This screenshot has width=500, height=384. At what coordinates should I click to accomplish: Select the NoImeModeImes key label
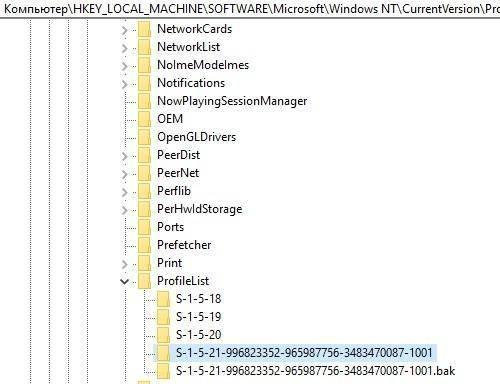(203, 65)
